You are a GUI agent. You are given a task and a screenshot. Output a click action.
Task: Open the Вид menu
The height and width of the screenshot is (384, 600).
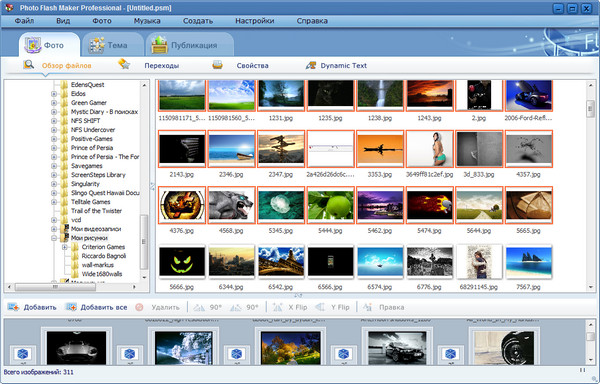(63, 21)
